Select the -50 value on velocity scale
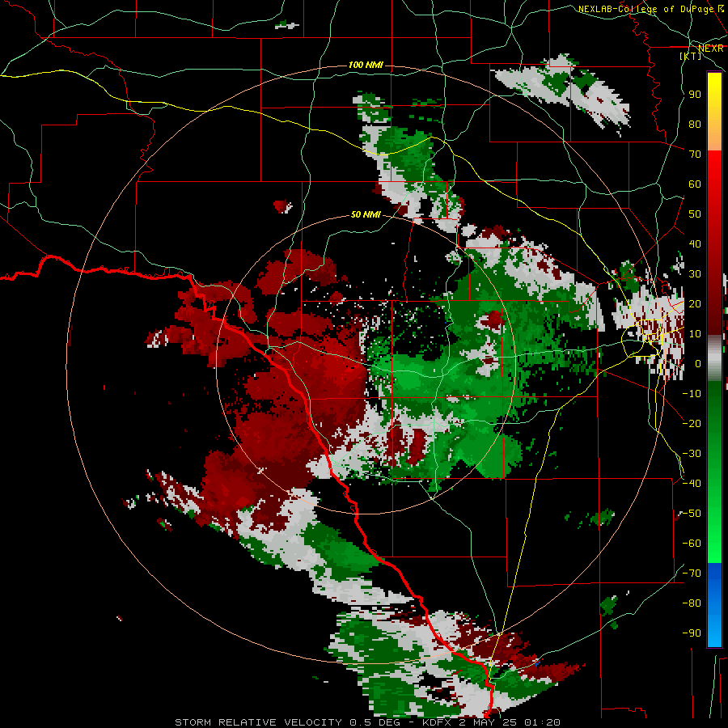The height and width of the screenshot is (728, 728). point(692,514)
